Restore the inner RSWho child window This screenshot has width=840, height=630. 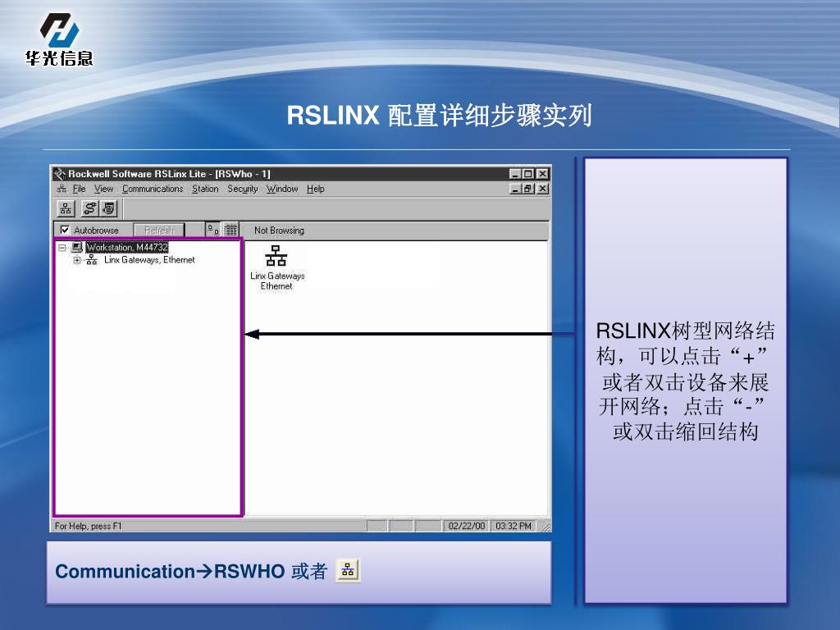coord(528,189)
